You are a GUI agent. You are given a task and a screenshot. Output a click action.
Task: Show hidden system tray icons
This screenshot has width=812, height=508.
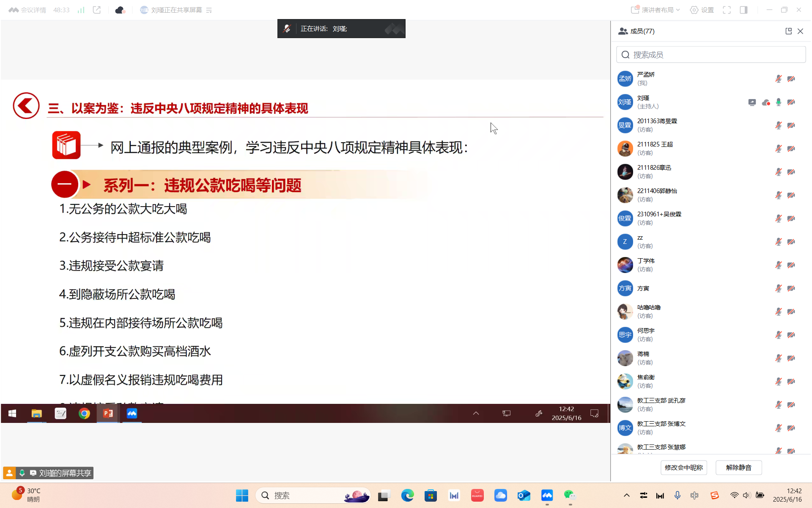point(627,495)
